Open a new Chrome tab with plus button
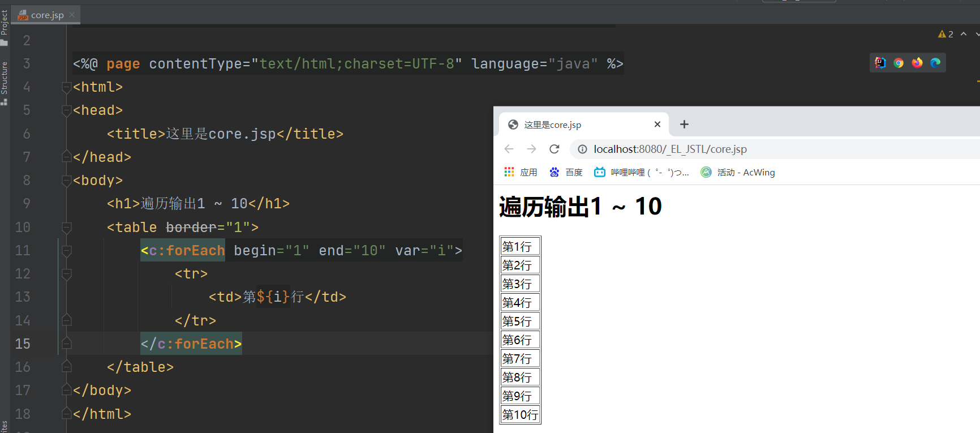The height and width of the screenshot is (433, 980). (684, 124)
